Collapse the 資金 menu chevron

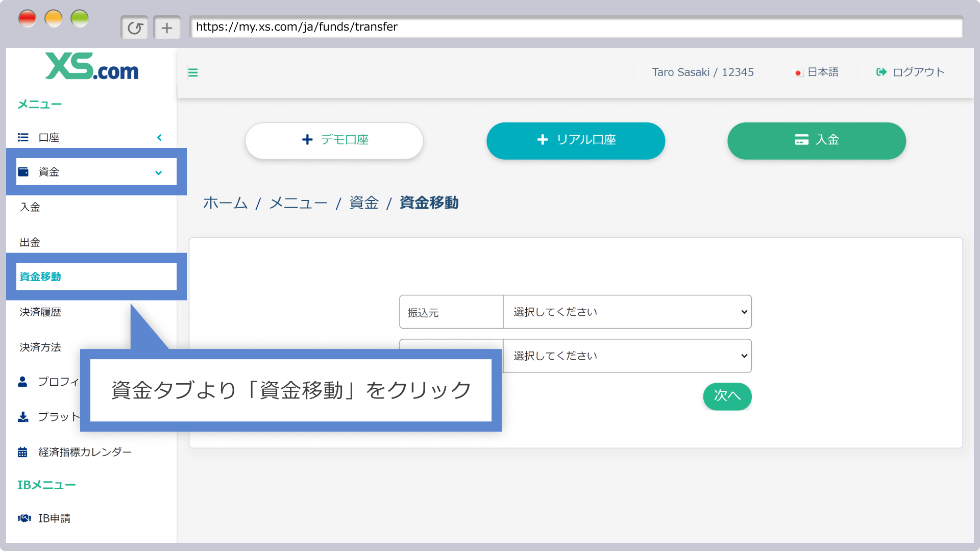coord(159,172)
